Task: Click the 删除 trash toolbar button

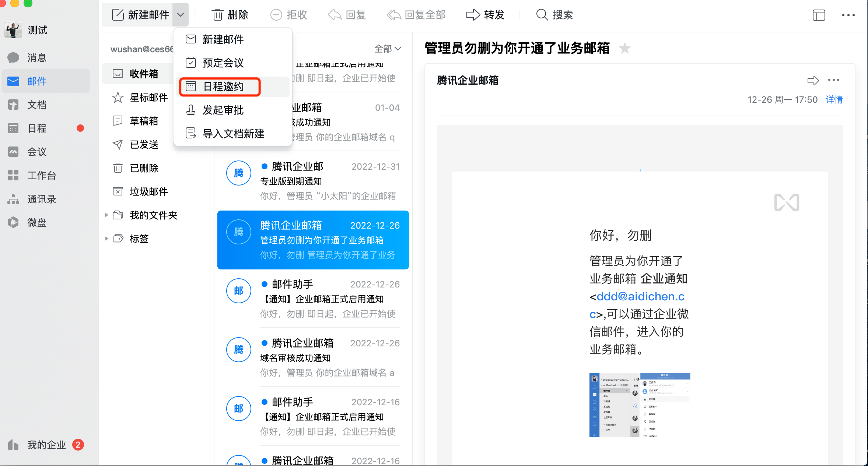Action: click(x=230, y=15)
